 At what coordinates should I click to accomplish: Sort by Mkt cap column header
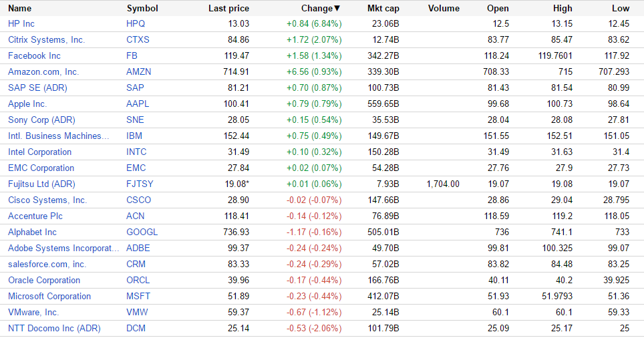(383, 9)
